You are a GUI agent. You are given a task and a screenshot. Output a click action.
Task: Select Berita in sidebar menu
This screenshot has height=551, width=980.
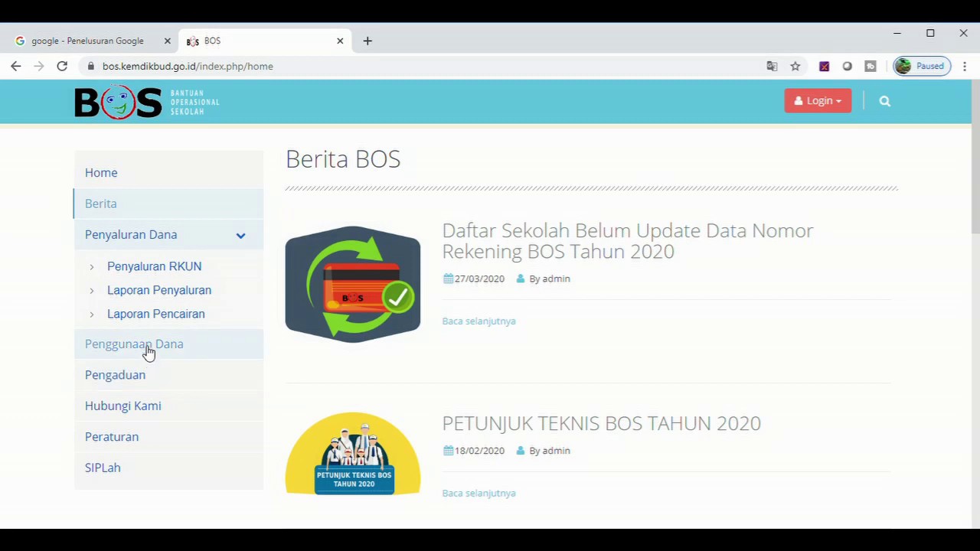click(x=101, y=204)
